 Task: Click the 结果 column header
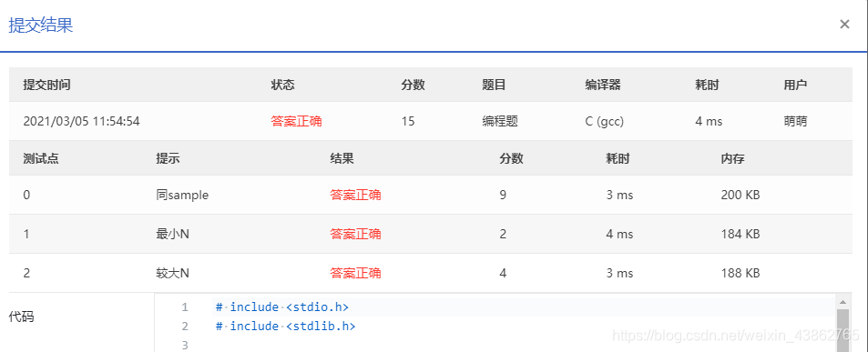[x=342, y=158]
